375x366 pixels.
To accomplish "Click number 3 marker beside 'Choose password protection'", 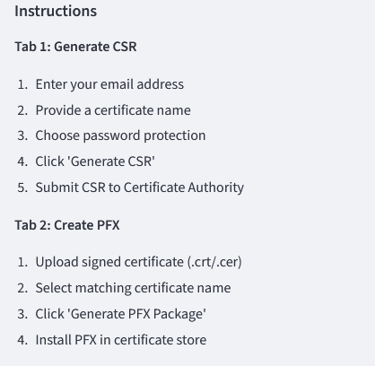I will coord(23,136).
